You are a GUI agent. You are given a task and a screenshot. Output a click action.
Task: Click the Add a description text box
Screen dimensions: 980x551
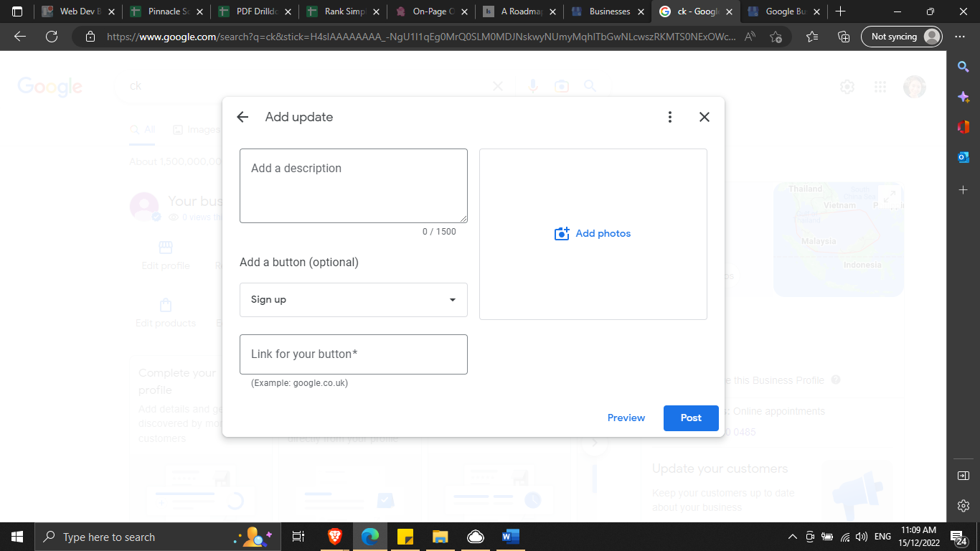[353, 186]
